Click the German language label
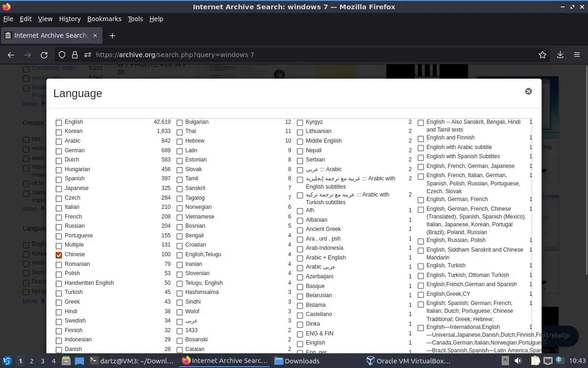588x368 pixels. click(x=74, y=150)
